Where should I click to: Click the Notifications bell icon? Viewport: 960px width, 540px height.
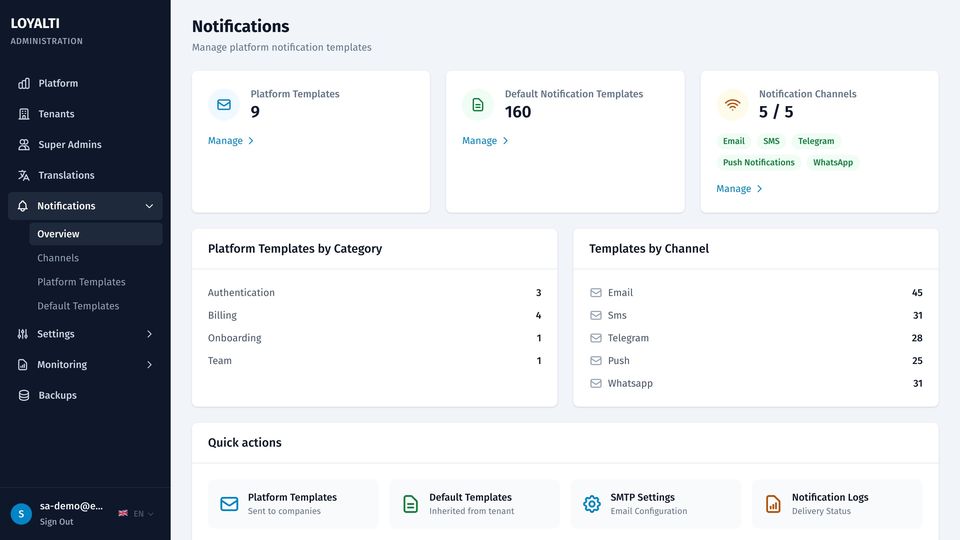coord(23,206)
